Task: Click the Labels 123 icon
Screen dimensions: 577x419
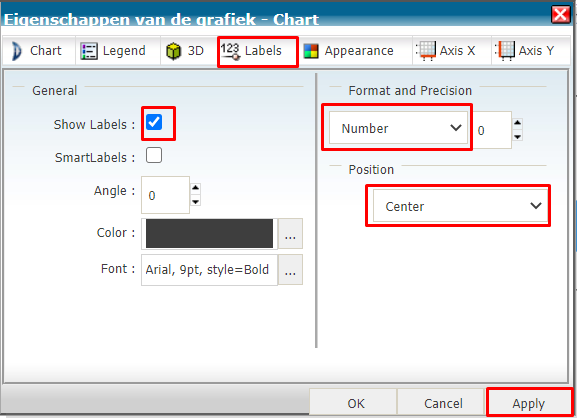Action: tap(231, 51)
